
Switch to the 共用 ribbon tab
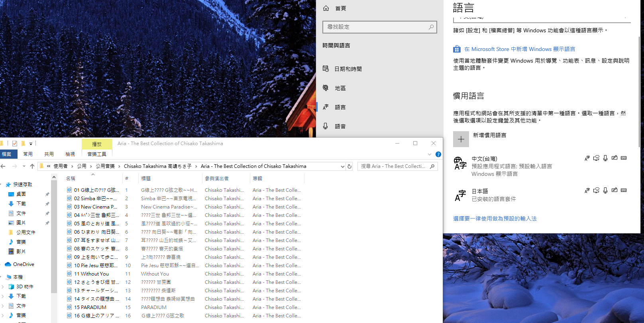point(49,154)
